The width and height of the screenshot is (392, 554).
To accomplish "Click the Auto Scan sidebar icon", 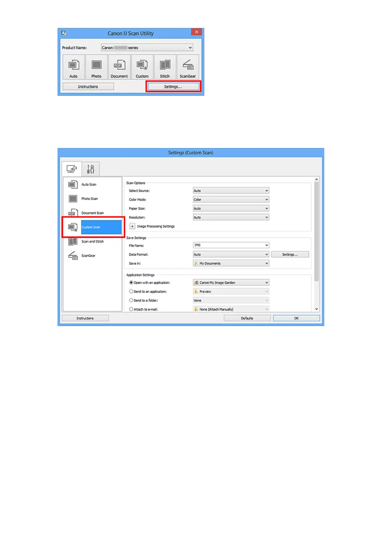I will [x=73, y=185].
